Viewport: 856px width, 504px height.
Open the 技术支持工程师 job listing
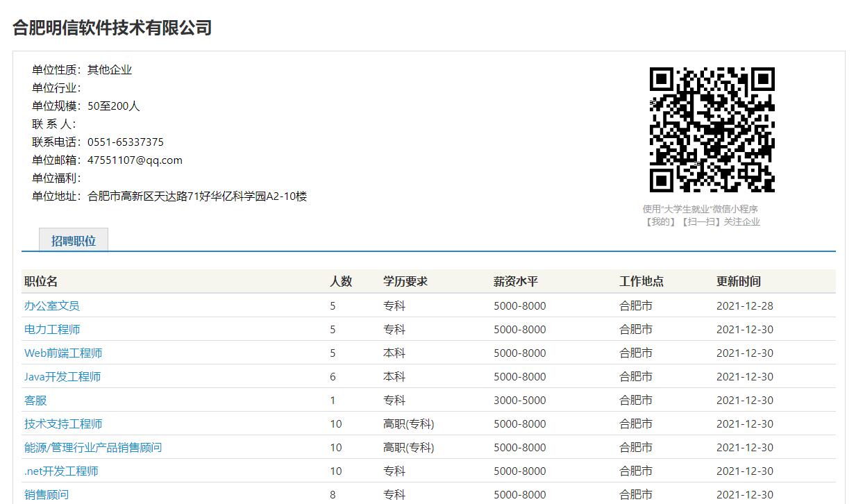pyautogui.click(x=63, y=423)
